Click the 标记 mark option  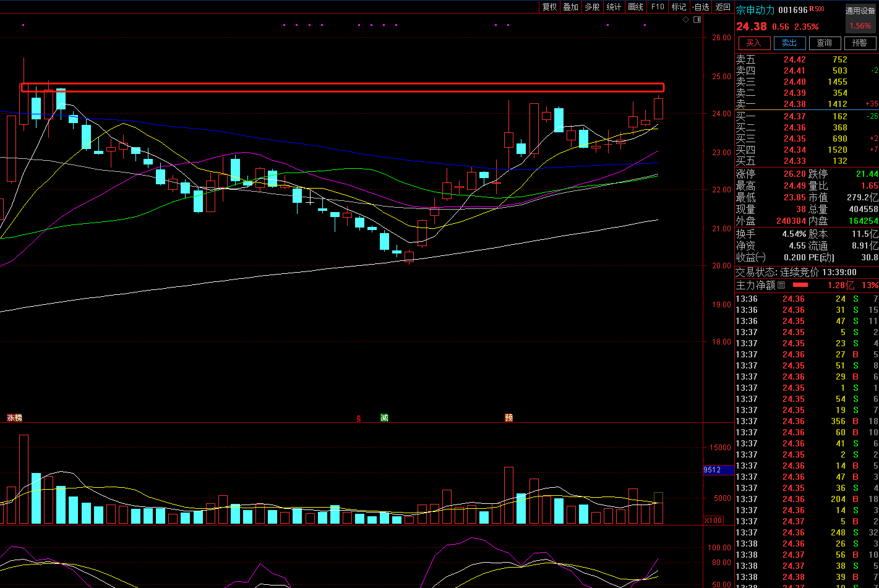(x=679, y=7)
